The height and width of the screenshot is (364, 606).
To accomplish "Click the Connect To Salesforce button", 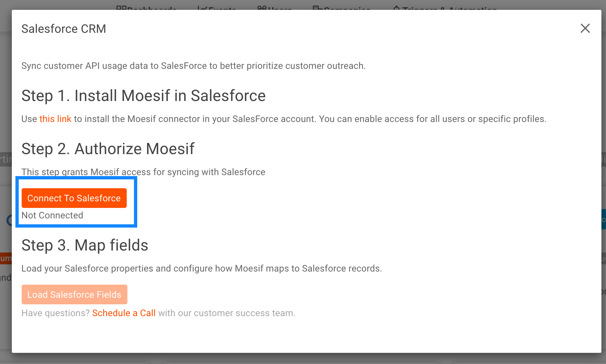I will tap(74, 198).
